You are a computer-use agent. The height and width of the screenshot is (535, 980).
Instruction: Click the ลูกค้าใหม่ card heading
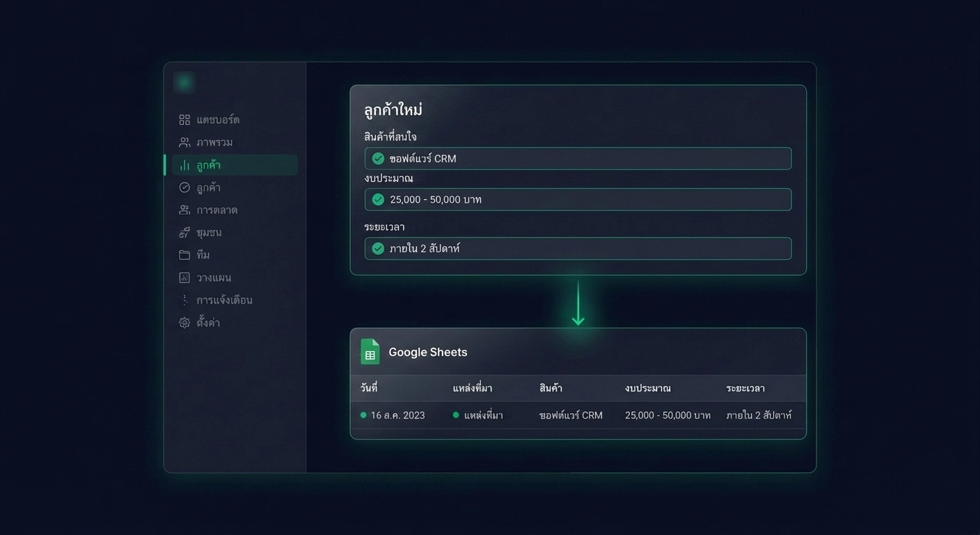click(x=393, y=109)
